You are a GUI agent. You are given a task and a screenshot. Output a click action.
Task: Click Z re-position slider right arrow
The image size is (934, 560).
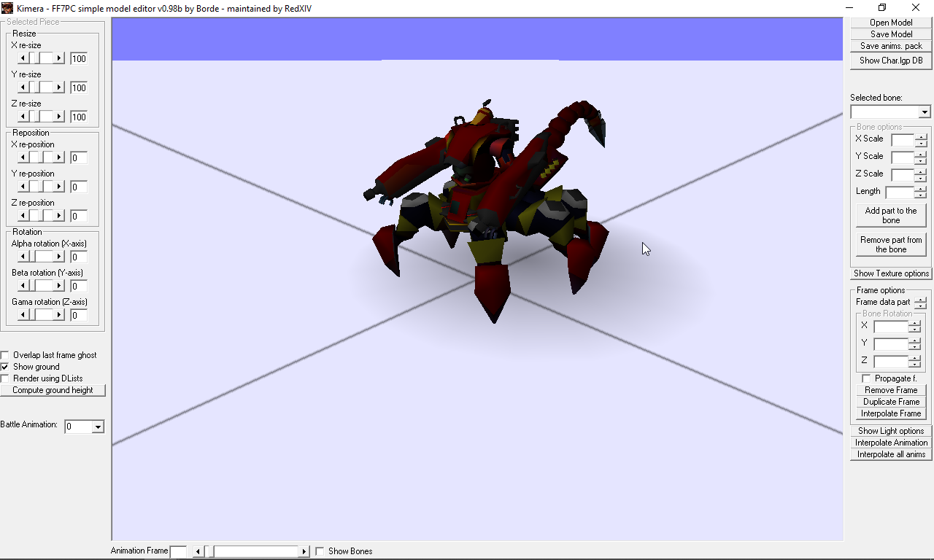(x=60, y=216)
